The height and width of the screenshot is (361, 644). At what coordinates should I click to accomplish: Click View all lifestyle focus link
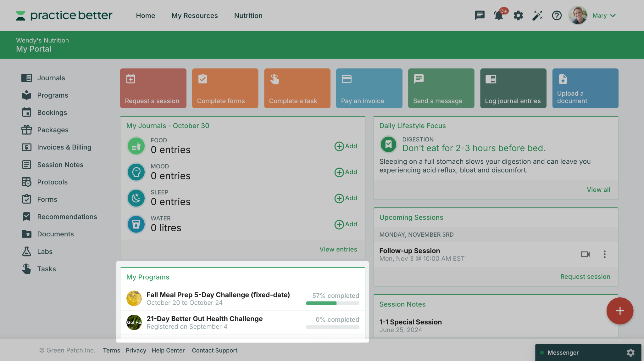tap(598, 190)
